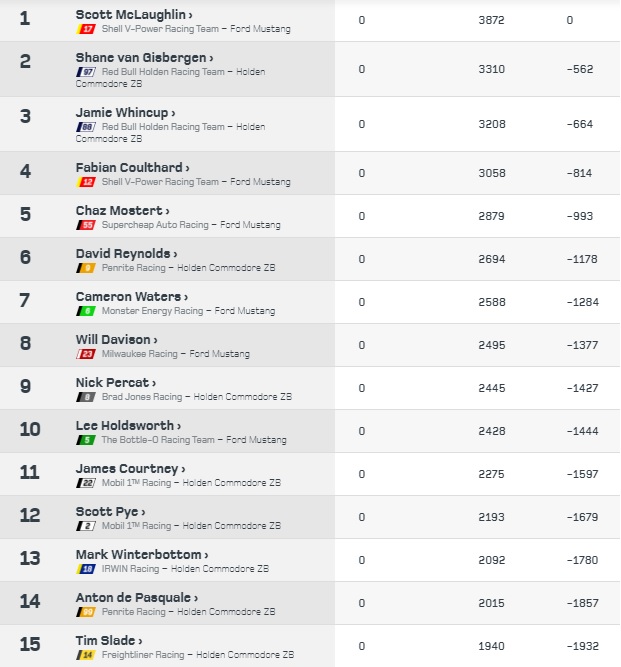Image resolution: width=621 pixels, height=667 pixels.
Task: Click Tim Slade's points total 1940
Action: [x=492, y=646]
